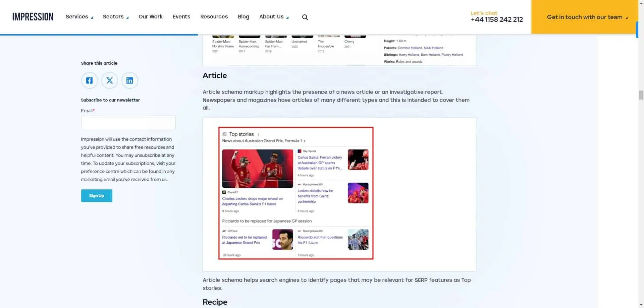Share article on X
The image size is (644, 308).
(x=110, y=80)
